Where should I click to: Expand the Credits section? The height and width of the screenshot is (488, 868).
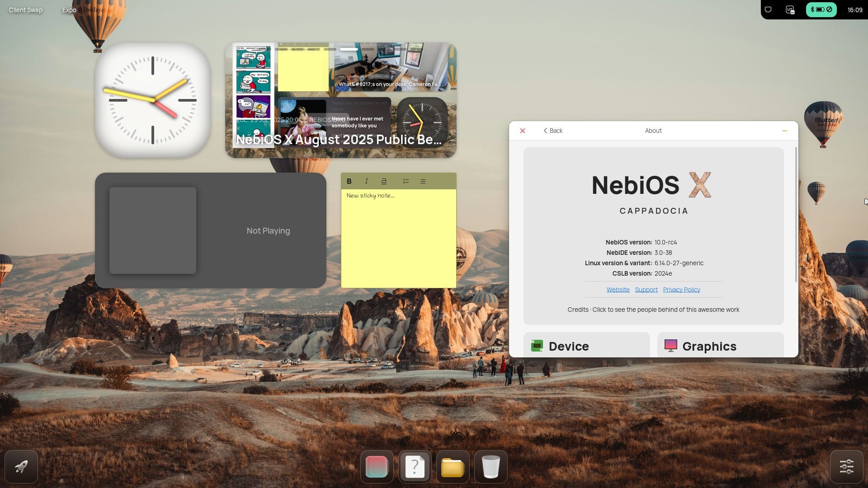coord(653,310)
